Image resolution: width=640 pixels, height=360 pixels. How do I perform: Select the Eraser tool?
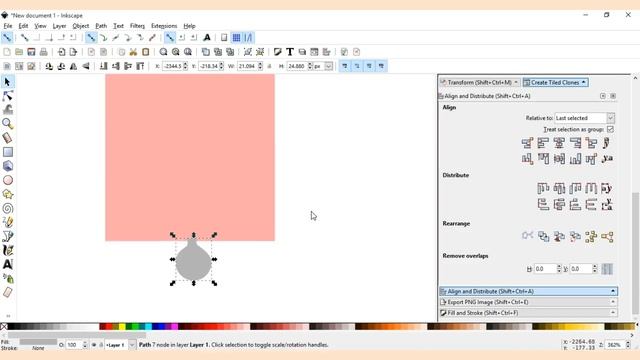click(x=7, y=292)
